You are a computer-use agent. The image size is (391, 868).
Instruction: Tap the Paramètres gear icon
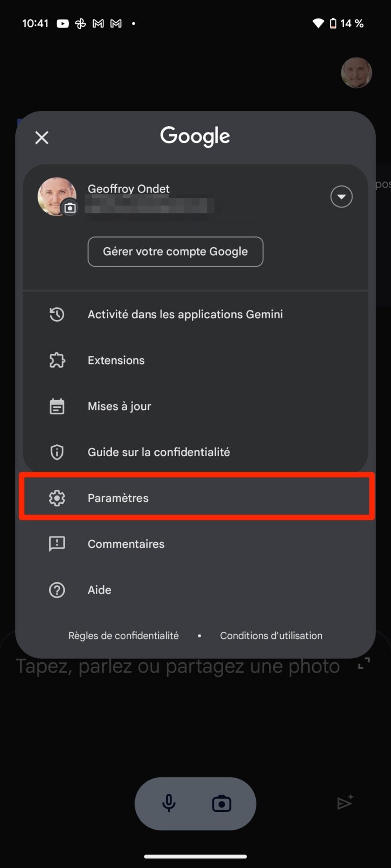[x=57, y=498]
